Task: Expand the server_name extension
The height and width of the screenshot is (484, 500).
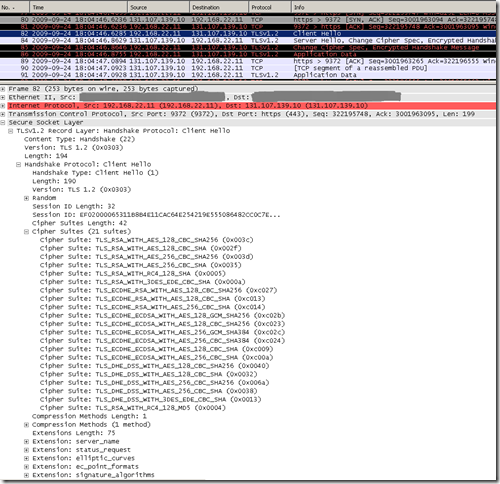Action: tap(27, 441)
